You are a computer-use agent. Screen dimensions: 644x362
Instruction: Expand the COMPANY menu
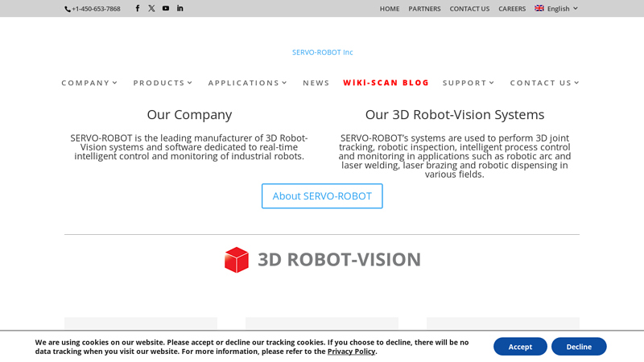(89, 83)
